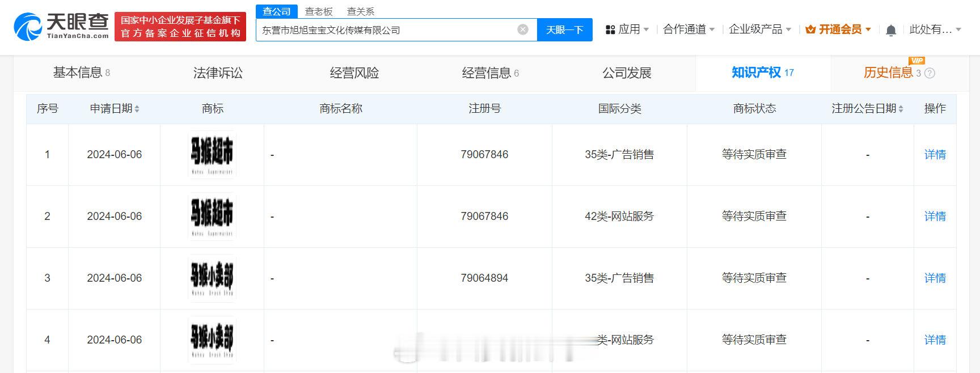
Task: Open the 基本信息 tab
Action: (81, 73)
